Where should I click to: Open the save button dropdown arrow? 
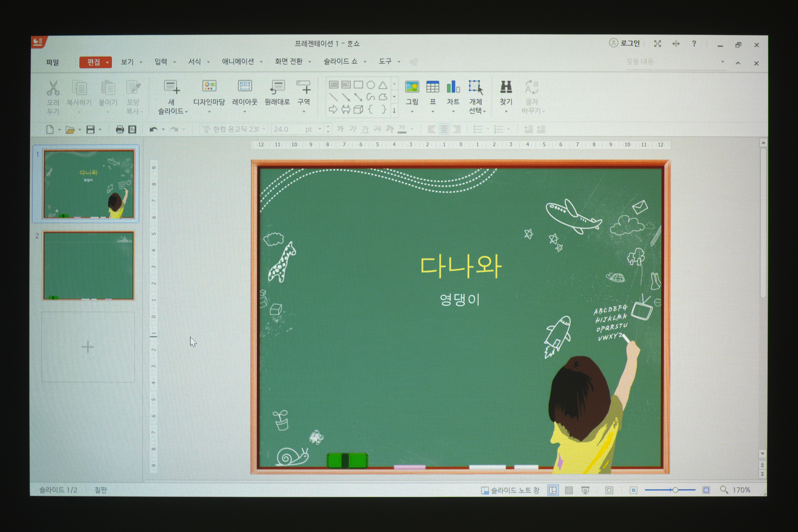pyautogui.click(x=100, y=130)
